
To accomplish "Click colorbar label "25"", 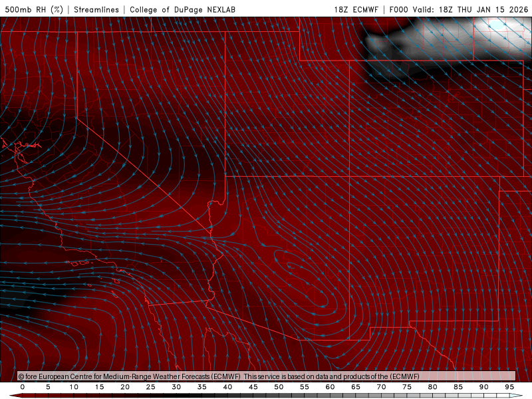I will (x=151, y=387).
